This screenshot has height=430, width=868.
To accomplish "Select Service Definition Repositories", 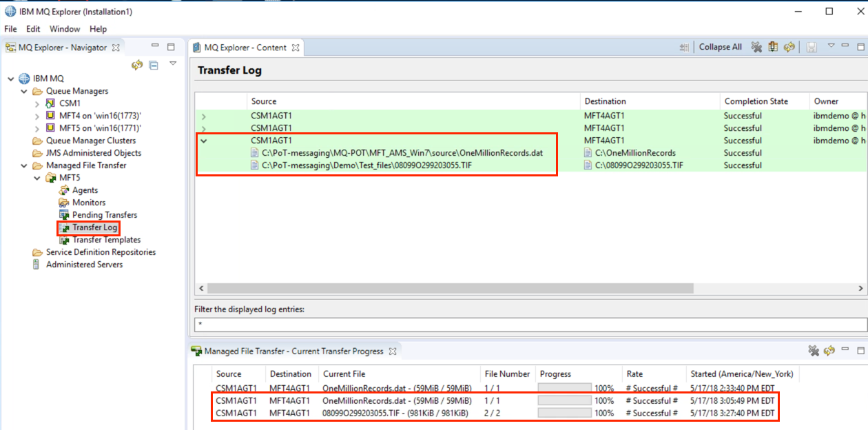I will coord(101,252).
